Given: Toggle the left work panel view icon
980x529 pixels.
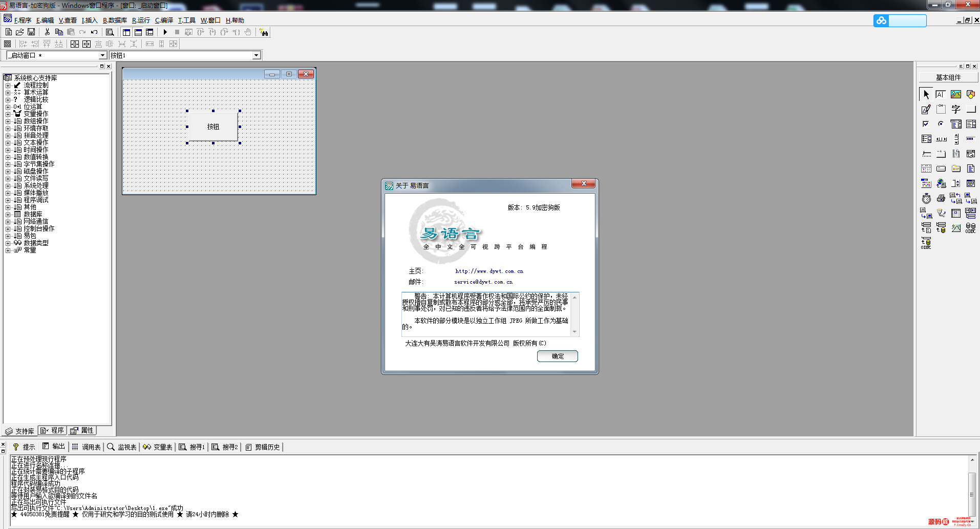Looking at the screenshot, I should (126, 32).
